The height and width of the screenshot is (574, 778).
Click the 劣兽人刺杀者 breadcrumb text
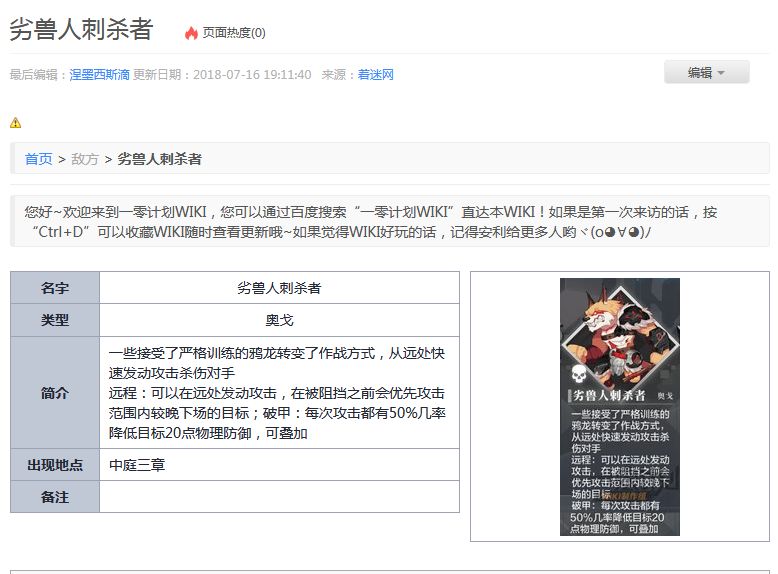tap(159, 159)
